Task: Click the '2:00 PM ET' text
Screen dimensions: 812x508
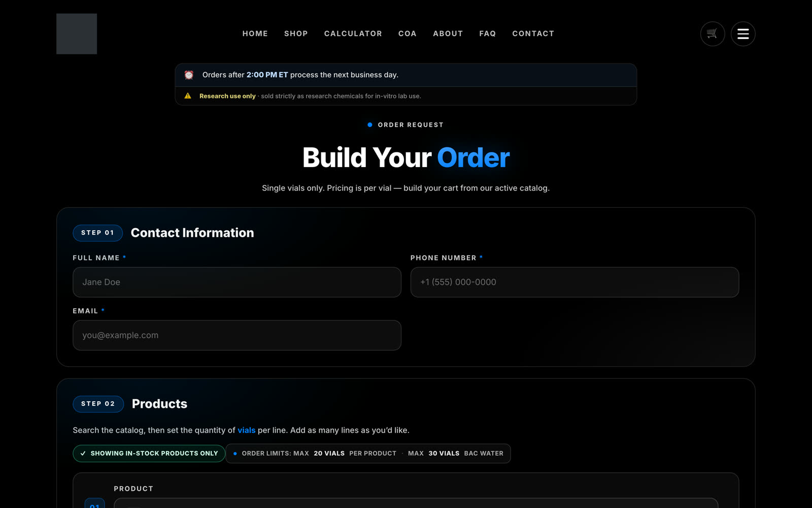Action: coord(267,75)
